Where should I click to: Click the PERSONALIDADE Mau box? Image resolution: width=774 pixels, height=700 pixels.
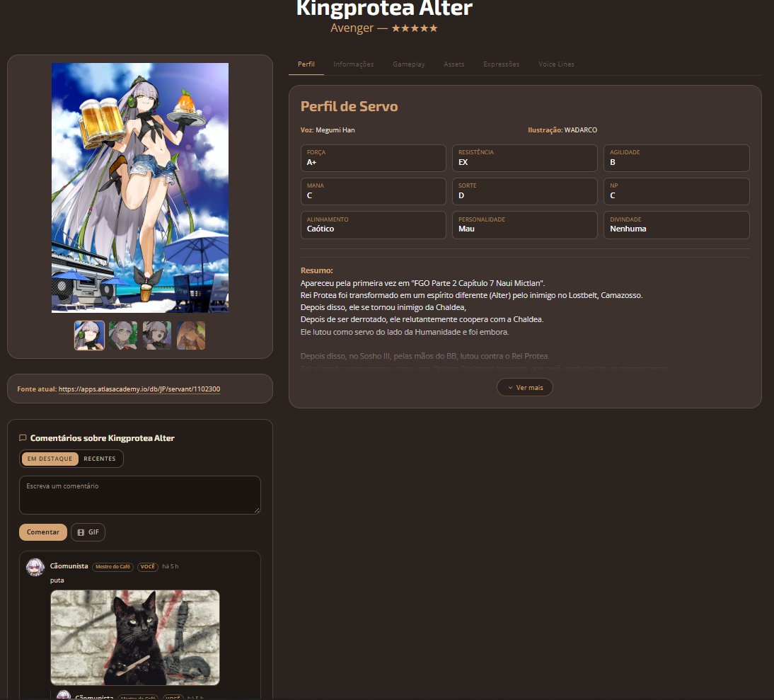[x=525, y=224]
